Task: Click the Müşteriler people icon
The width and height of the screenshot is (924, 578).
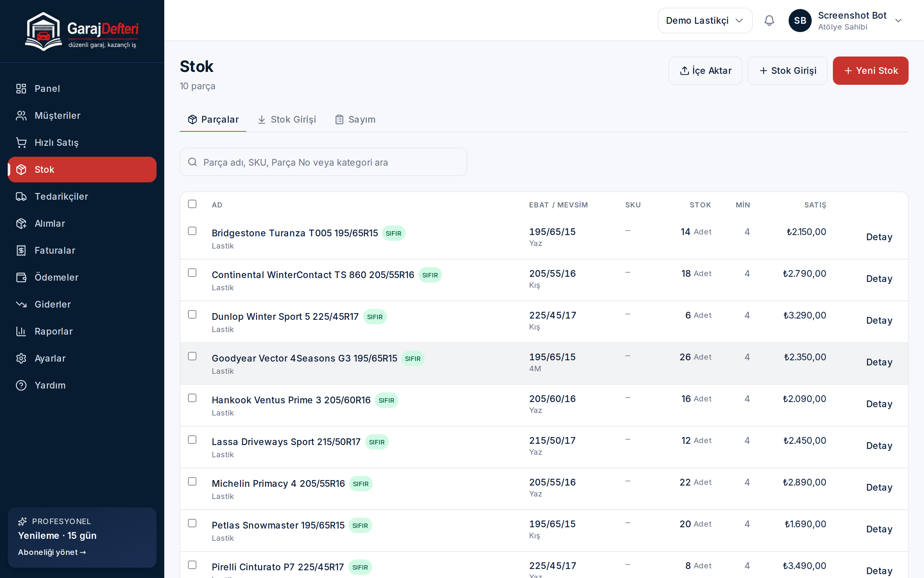Action: [21, 116]
